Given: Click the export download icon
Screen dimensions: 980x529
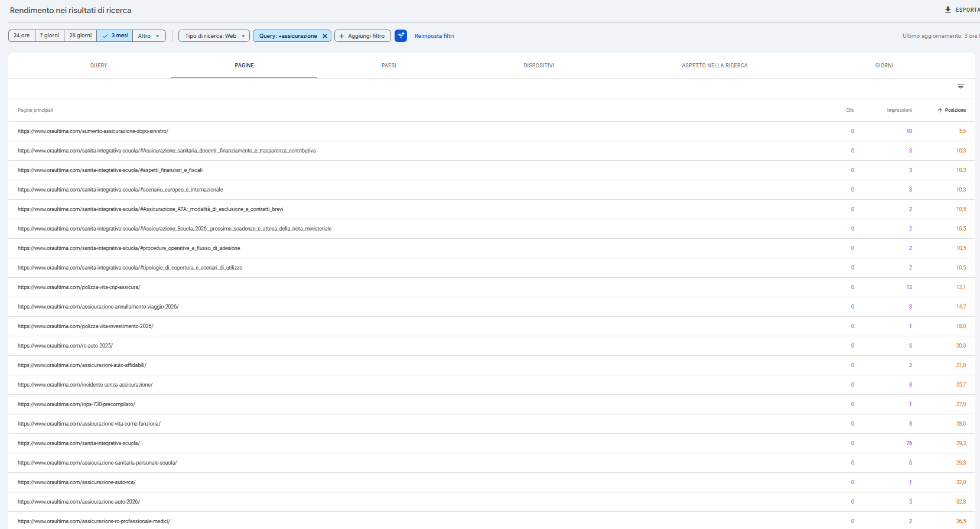Looking at the screenshot, I should (x=948, y=9).
